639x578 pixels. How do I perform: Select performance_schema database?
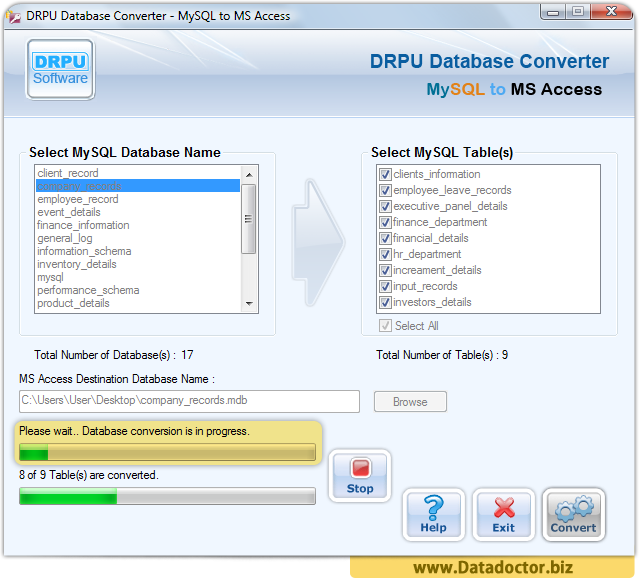(x=138, y=290)
